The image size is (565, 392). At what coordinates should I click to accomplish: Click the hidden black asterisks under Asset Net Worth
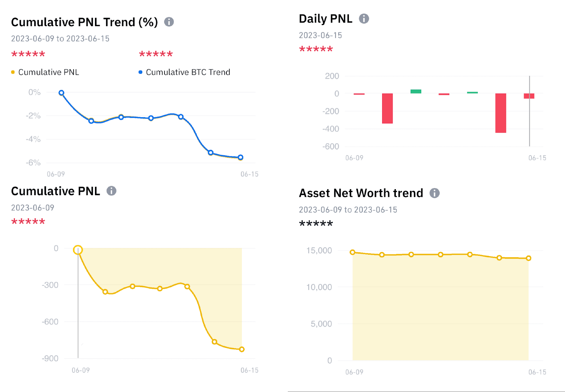(x=316, y=223)
